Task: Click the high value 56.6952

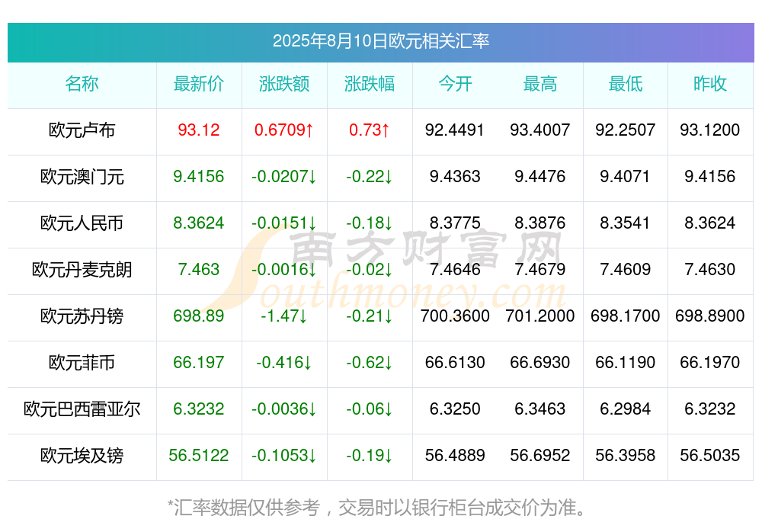Action: [x=540, y=455]
